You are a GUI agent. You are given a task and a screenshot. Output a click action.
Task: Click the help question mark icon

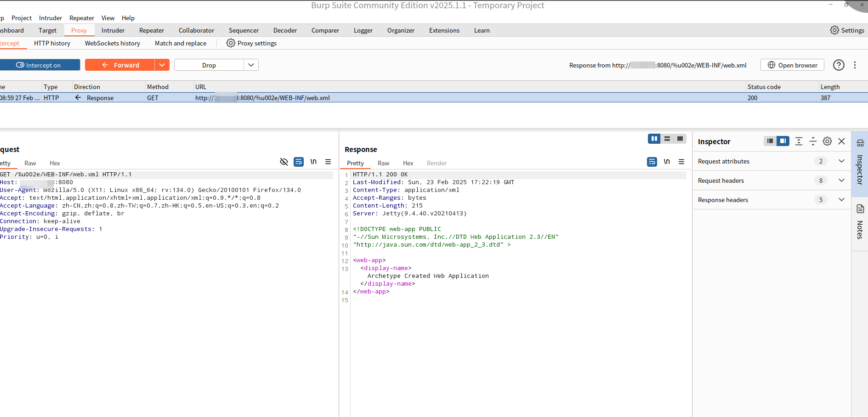(x=839, y=65)
